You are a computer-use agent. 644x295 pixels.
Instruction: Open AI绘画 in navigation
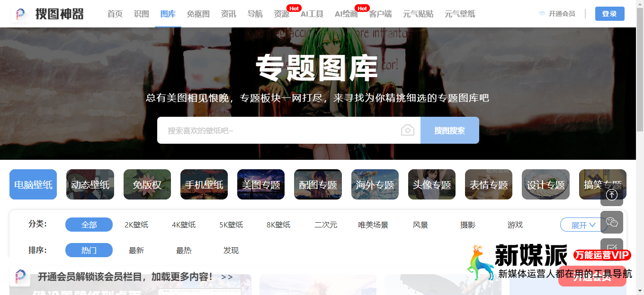pyautogui.click(x=346, y=14)
